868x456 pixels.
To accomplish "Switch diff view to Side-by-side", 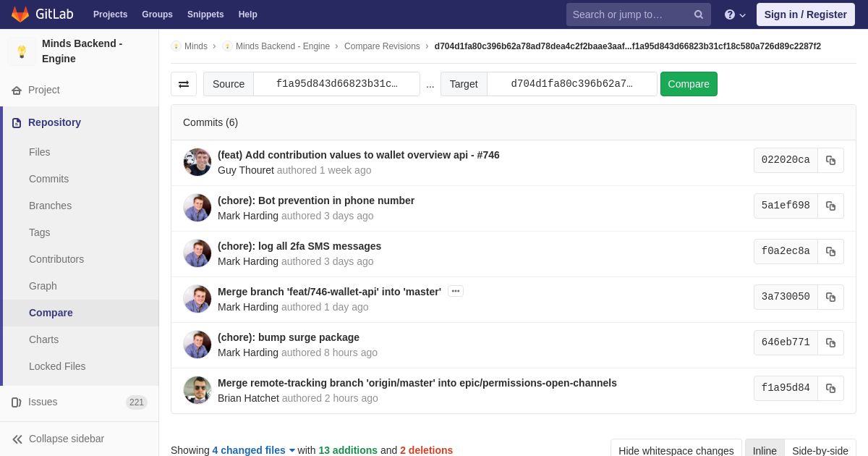I will pos(820,450).
